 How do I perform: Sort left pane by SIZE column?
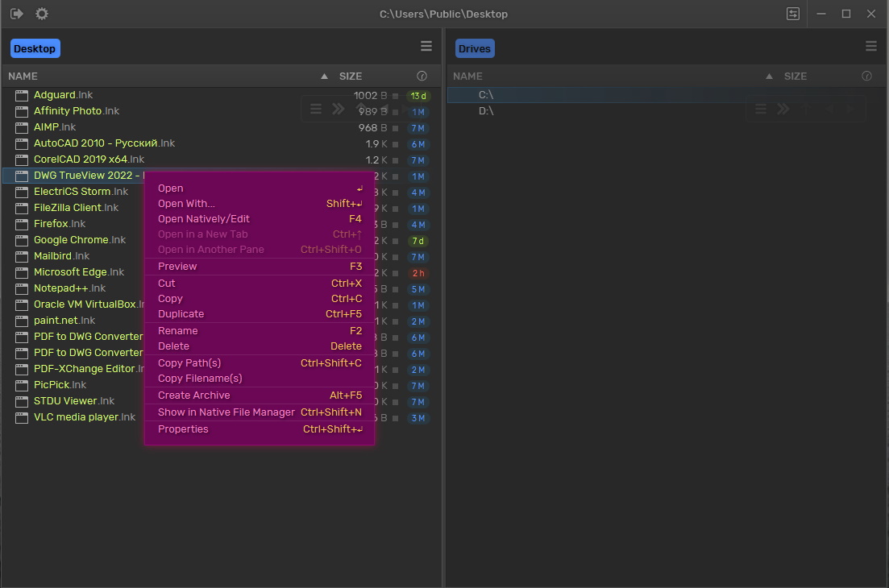tap(351, 76)
